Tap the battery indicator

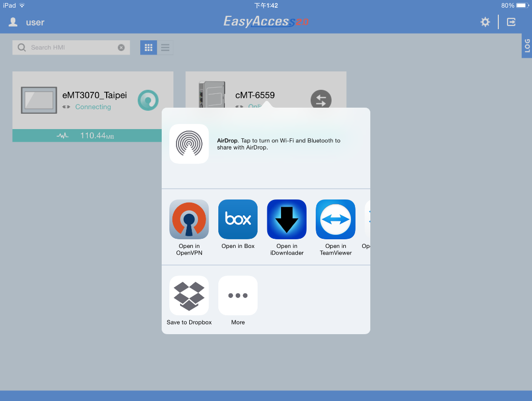522,6
